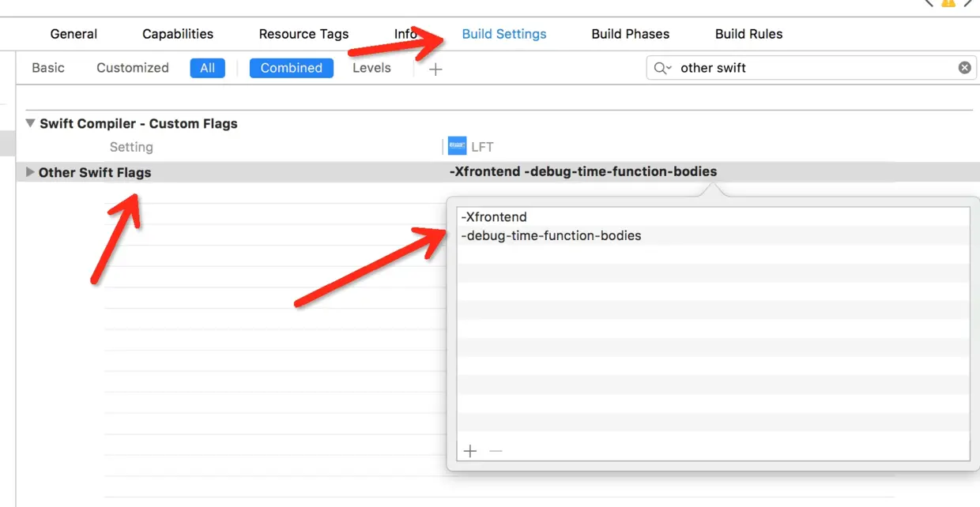Open the Resource Tags tab

[x=303, y=34]
